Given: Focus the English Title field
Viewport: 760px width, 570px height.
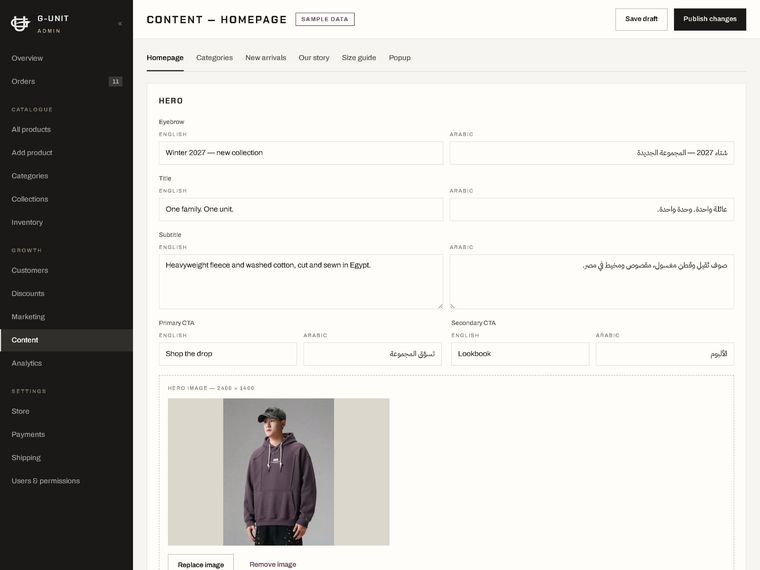Looking at the screenshot, I should point(301,209).
